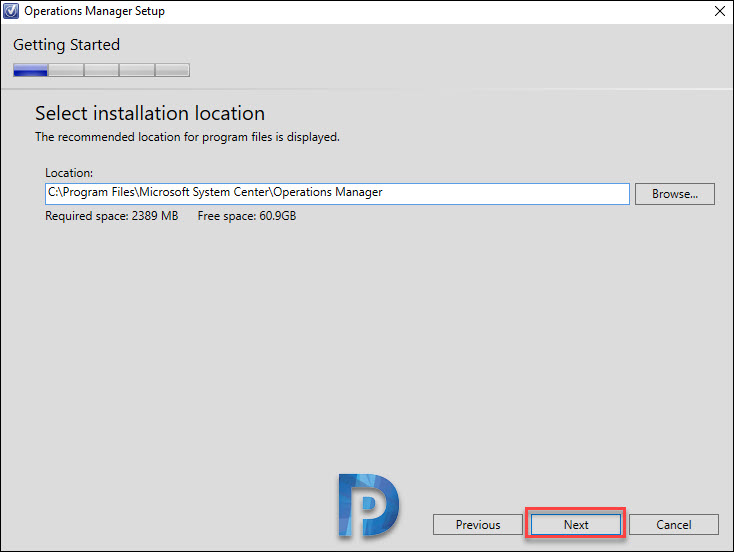Click the 'Required space: 2389 MB' text
Image resolution: width=734 pixels, height=552 pixels.
coord(111,216)
